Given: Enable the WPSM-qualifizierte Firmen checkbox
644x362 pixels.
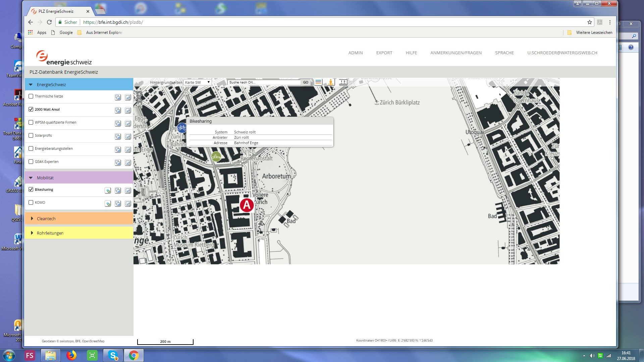Looking at the screenshot, I should click(x=31, y=122).
